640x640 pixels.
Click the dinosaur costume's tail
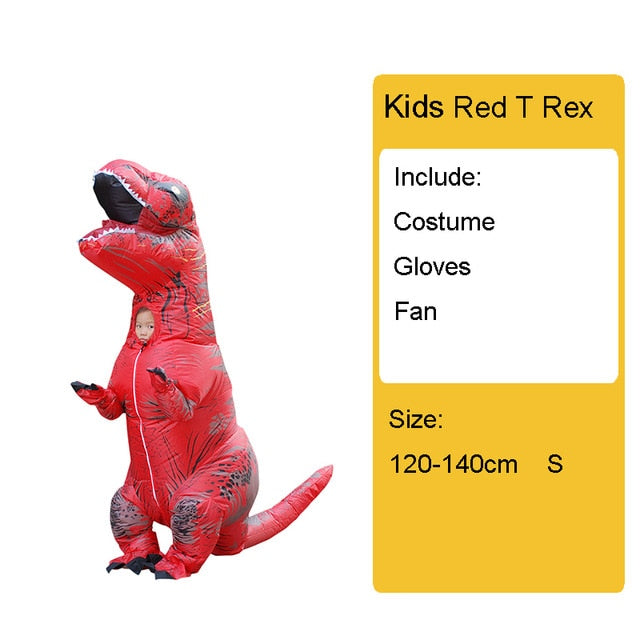point(286,506)
